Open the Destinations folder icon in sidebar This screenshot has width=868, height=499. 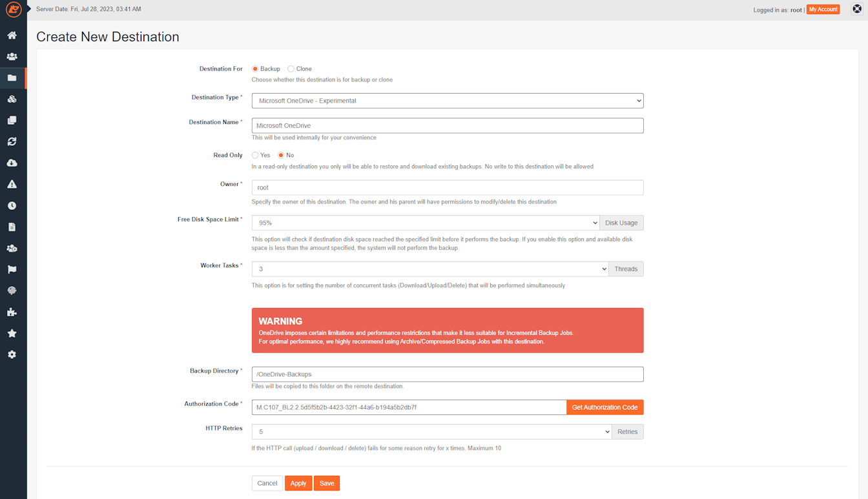click(12, 78)
